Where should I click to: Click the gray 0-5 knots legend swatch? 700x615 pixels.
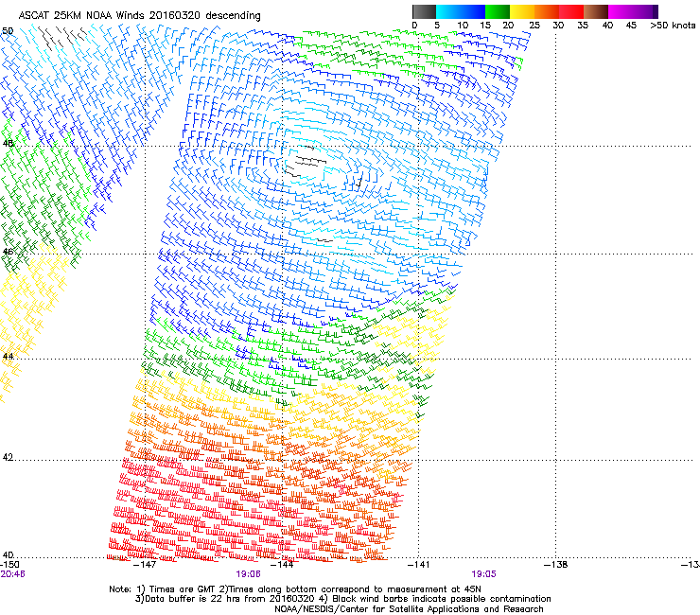(424, 11)
